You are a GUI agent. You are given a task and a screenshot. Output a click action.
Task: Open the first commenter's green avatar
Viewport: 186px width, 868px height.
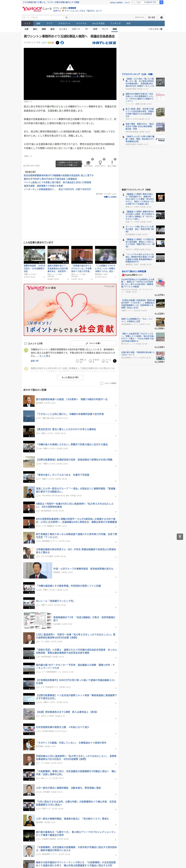pos(26,350)
